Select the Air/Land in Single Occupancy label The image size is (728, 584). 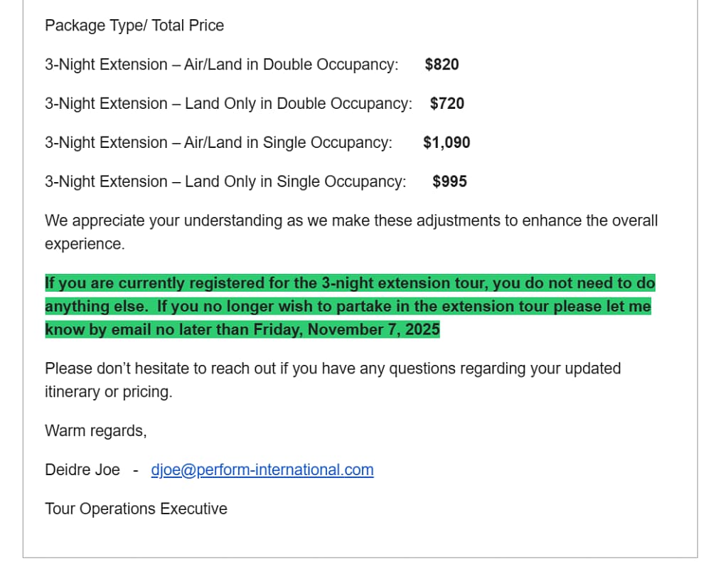pos(288,143)
